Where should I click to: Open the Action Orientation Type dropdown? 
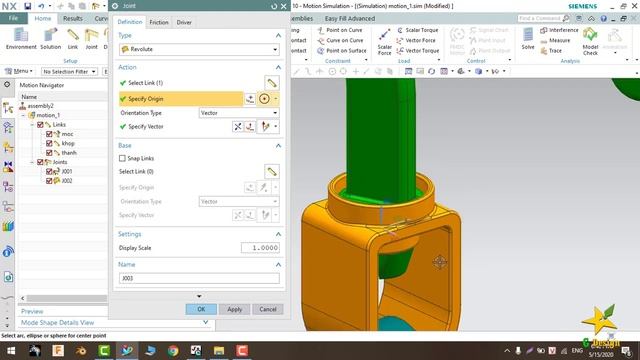pyautogui.click(x=239, y=113)
